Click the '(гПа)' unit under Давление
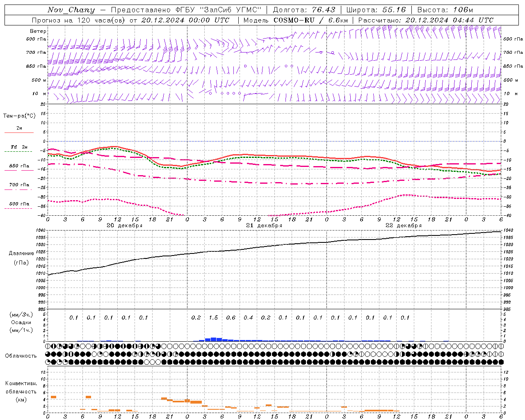Screen dimensions: 525x420 [21, 263]
